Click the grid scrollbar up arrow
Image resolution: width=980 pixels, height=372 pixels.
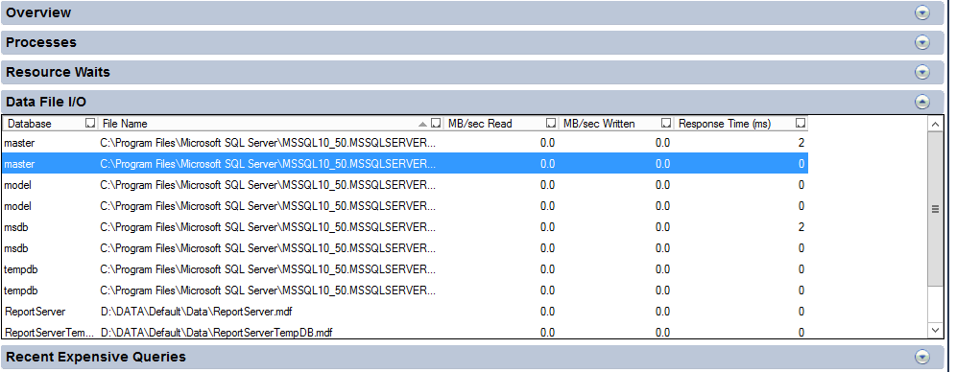click(935, 125)
